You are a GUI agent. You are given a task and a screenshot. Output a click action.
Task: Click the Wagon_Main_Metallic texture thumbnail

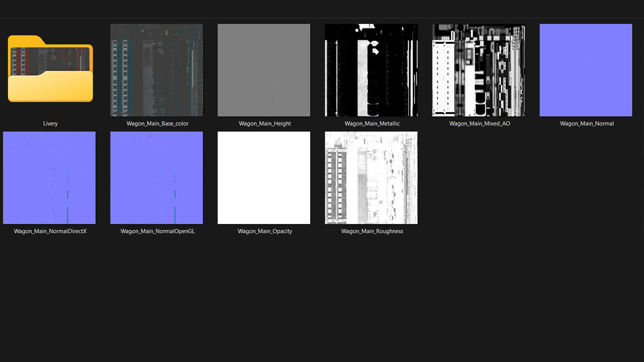tap(371, 70)
